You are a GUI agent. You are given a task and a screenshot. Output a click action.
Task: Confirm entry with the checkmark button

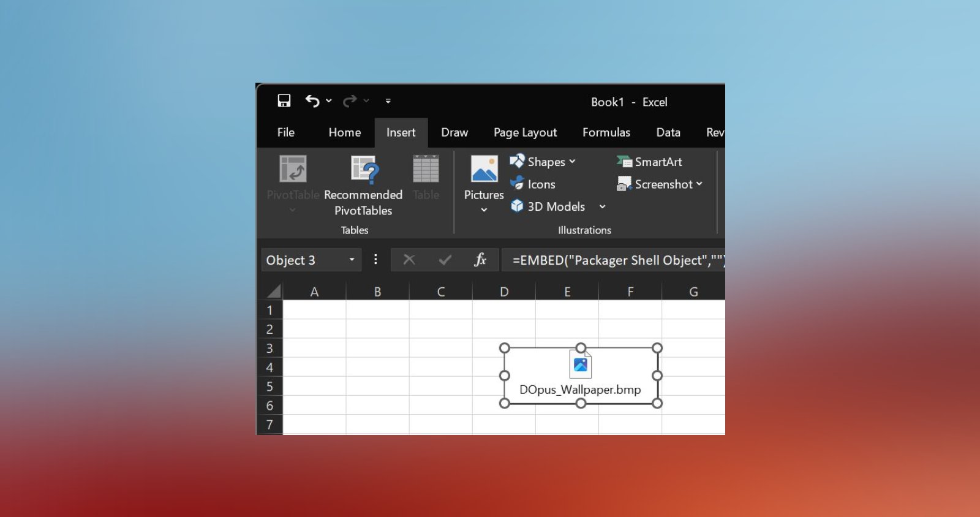[x=445, y=260]
